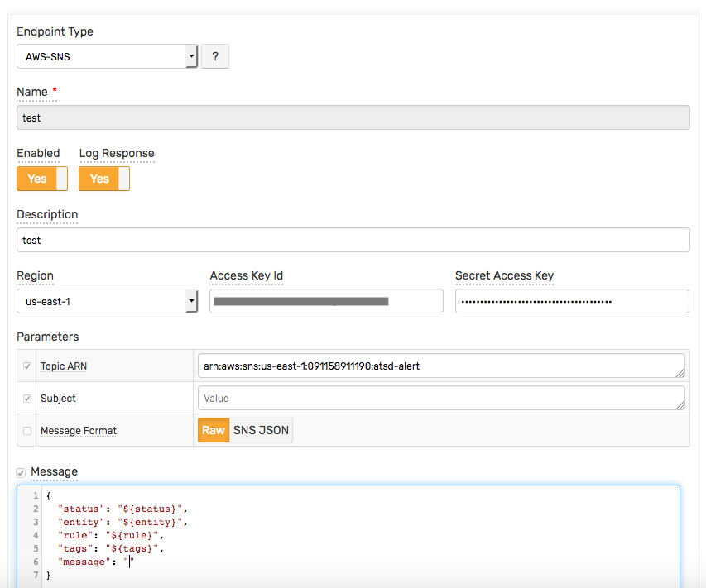Click the resize grip of Subject field
This screenshot has width=706, height=588.
[x=680, y=405]
